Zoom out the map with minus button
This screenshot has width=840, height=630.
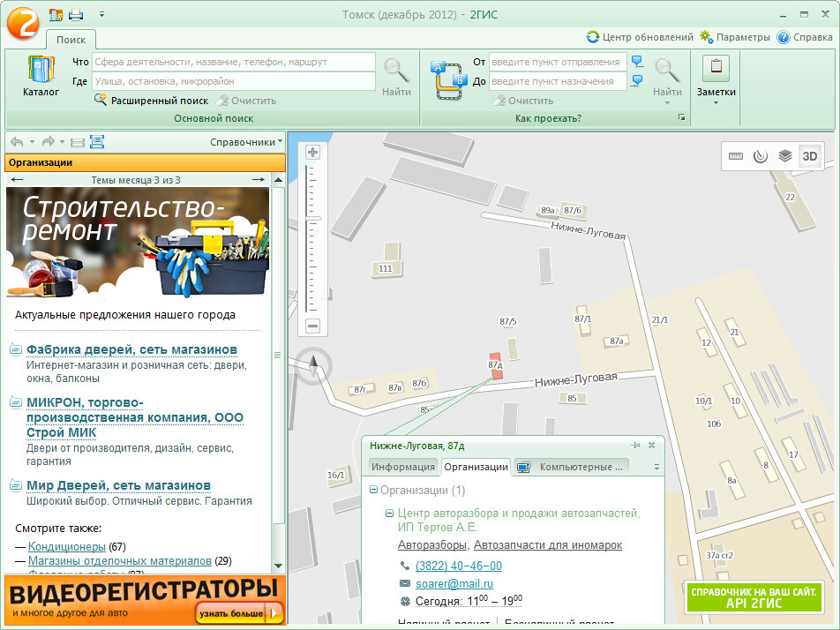pyautogui.click(x=313, y=326)
